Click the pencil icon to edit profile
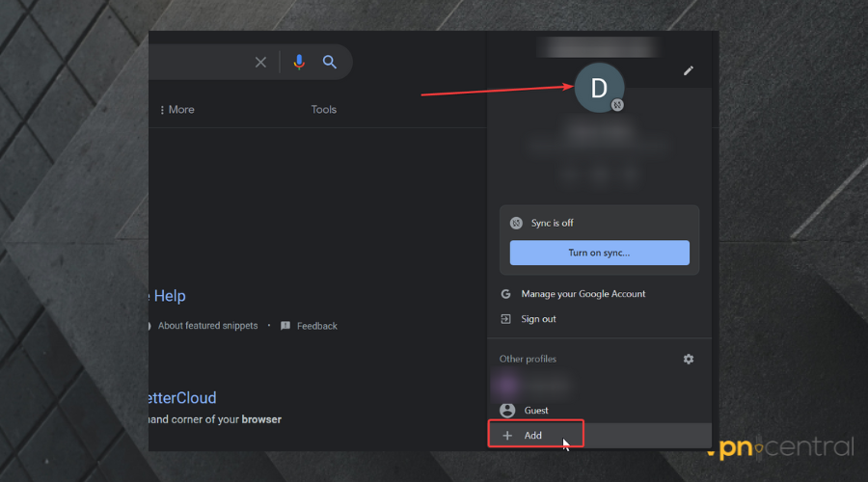The image size is (868, 482). pos(688,70)
